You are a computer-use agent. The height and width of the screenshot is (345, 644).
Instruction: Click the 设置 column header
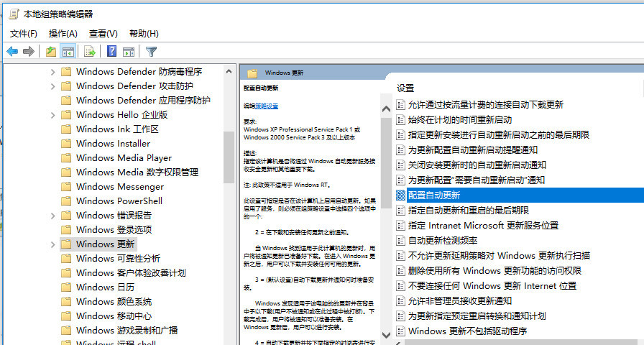click(405, 88)
